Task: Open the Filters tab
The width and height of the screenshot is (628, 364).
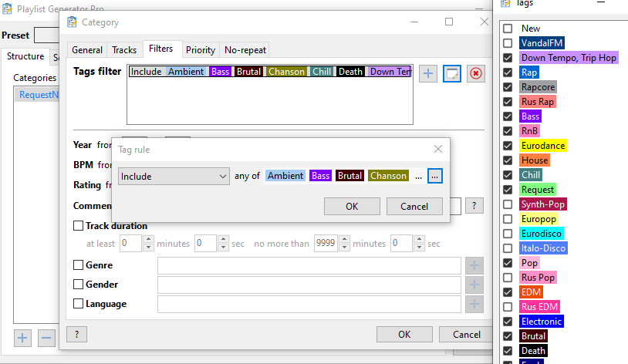Action: (161, 49)
